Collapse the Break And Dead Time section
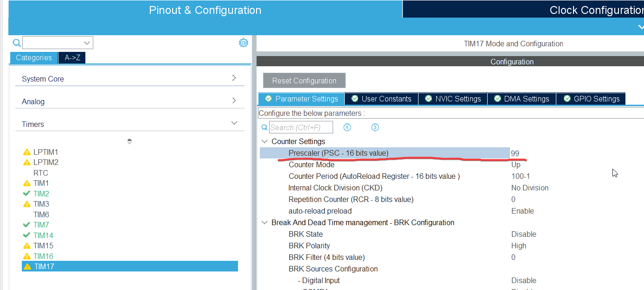The height and width of the screenshot is (290, 644). pos(264,222)
